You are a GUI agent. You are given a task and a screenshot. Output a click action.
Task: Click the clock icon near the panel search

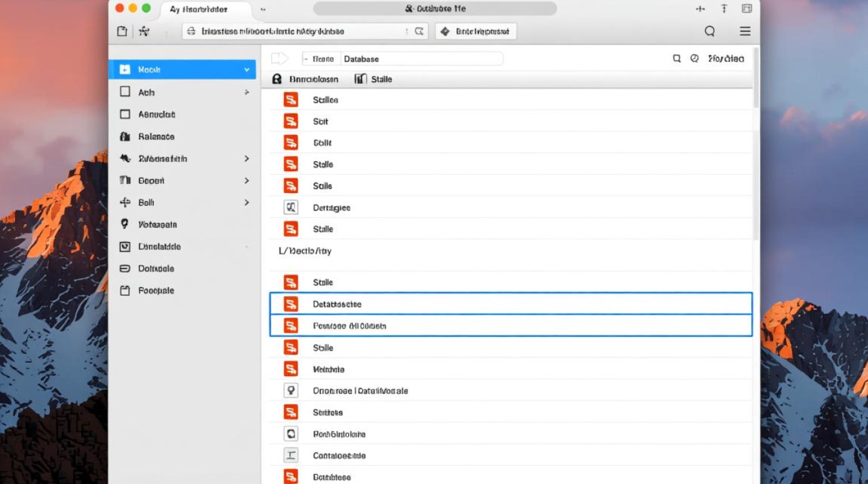[x=694, y=58]
